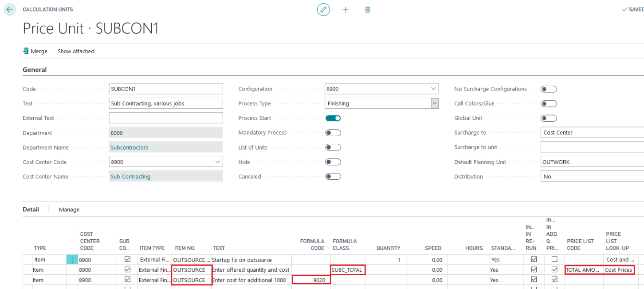Viewport: 644px width, 289px height.
Task: Switch to the Detail tab
Action: (x=31, y=209)
